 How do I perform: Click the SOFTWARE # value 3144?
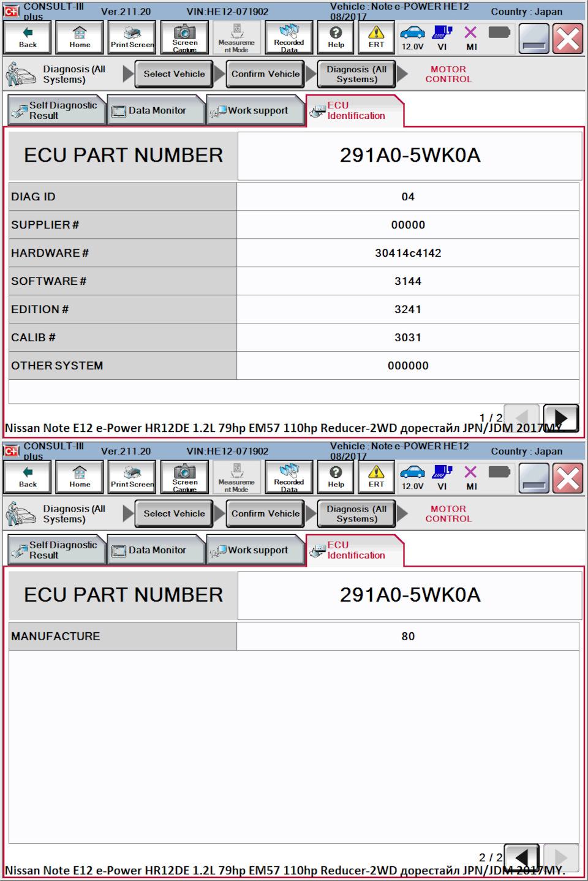408,281
